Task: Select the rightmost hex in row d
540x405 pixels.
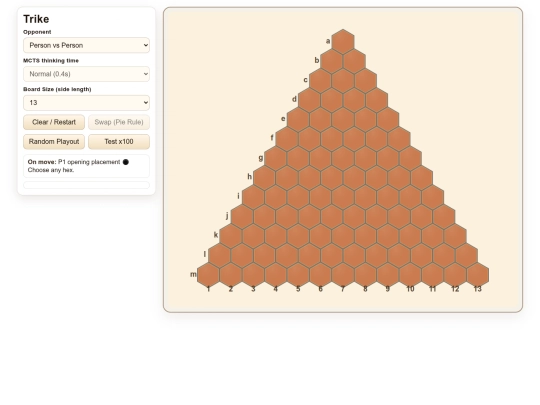Action: [x=376, y=100]
